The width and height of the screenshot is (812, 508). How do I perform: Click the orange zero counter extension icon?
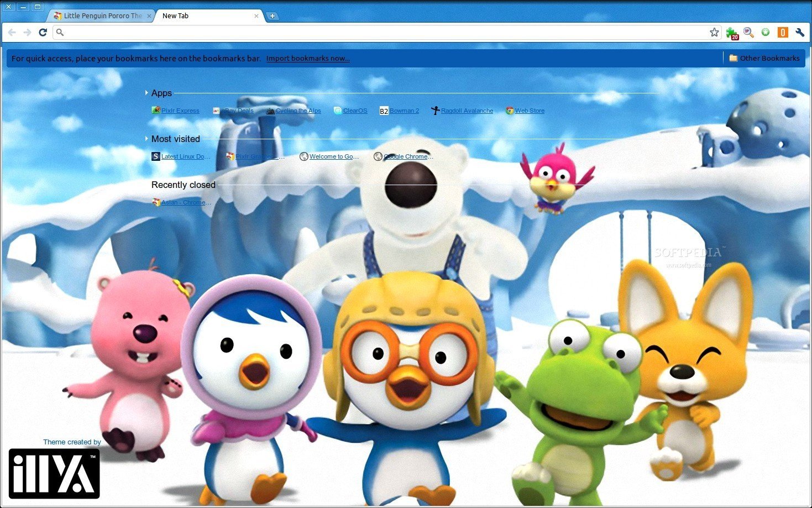[x=783, y=33]
